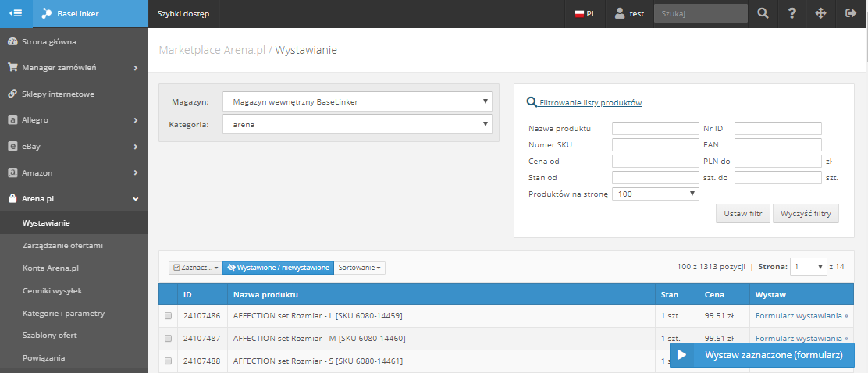Screen dimensions: 868x373
Task: Click the Arena.pl shopping bag icon
Action: (12, 199)
